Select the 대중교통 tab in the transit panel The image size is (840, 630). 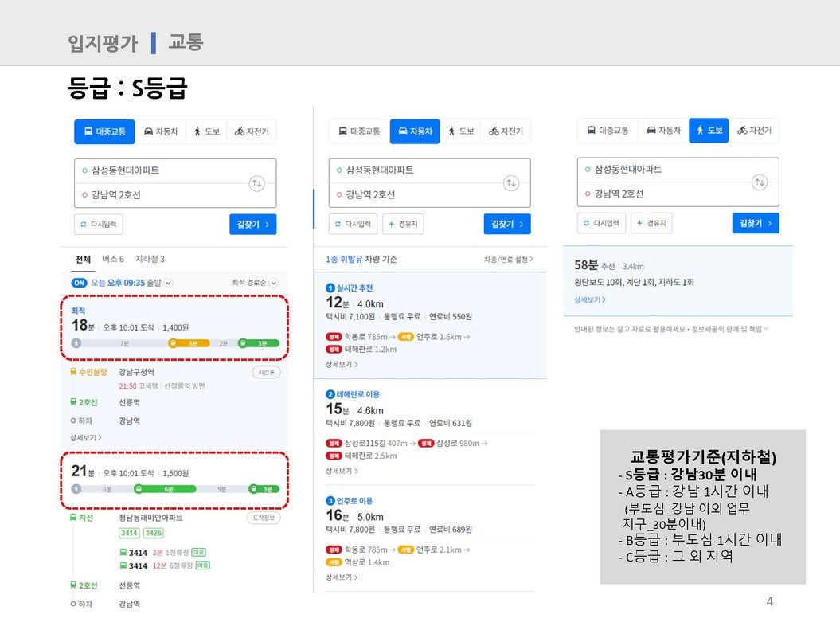(104, 131)
